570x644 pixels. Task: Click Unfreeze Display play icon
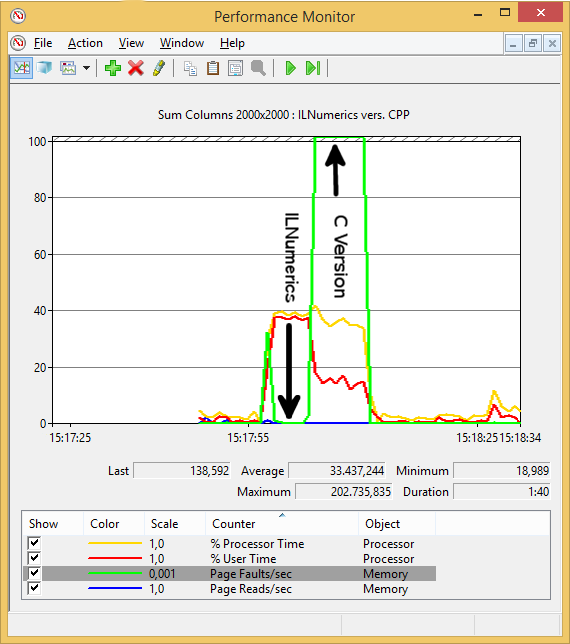pyautogui.click(x=290, y=68)
